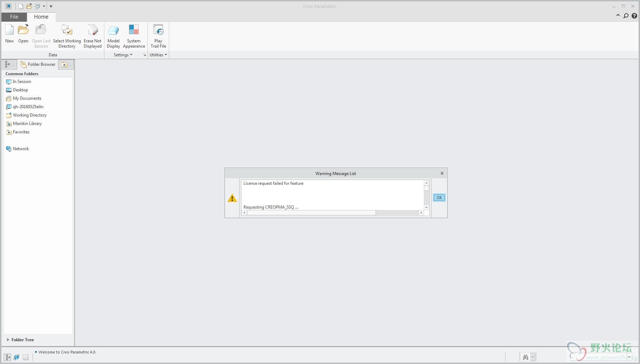The width and height of the screenshot is (640, 364).
Task: Click the search magnifier icon at top right
Action: pyautogui.click(x=626, y=16)
